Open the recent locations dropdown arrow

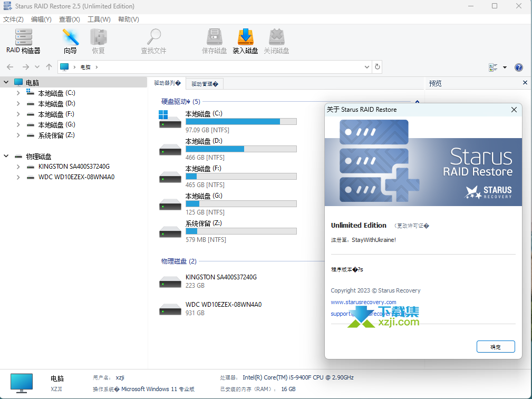point(37,67)
